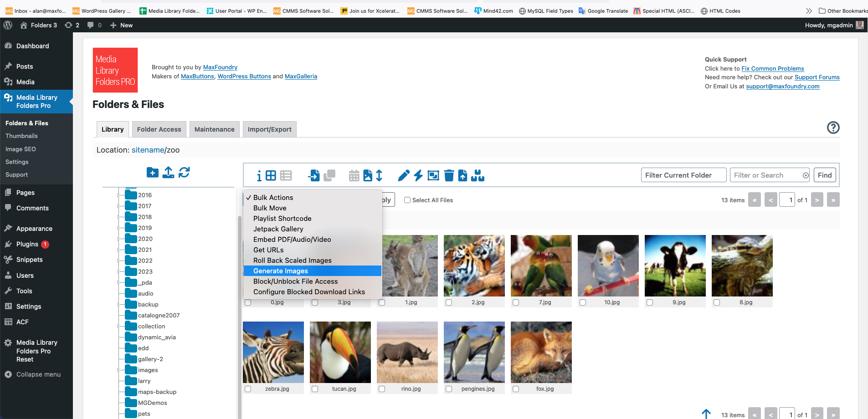Click the information 'i' toolbar icon
Screen dimensions: 868x419
(259, 176)
